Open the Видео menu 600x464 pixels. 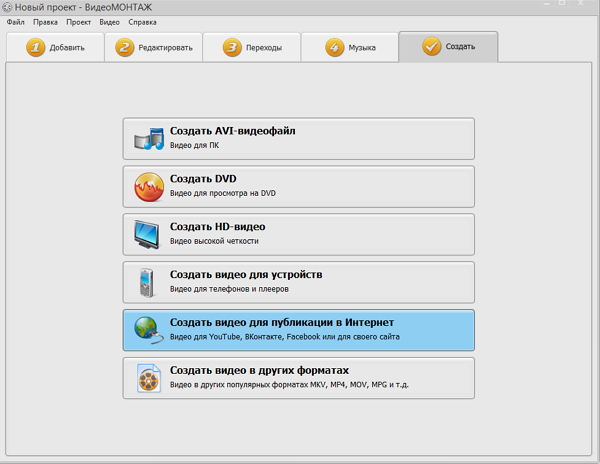coord(109,22)
